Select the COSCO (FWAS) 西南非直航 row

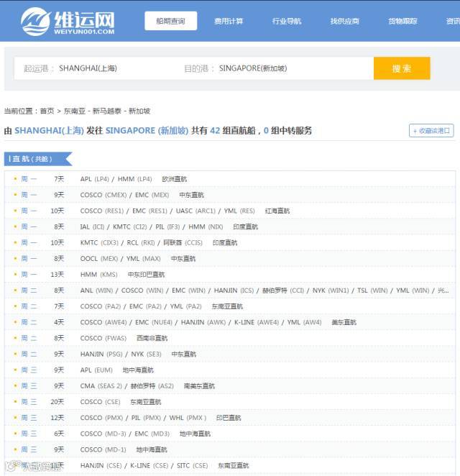pos(230,338)
